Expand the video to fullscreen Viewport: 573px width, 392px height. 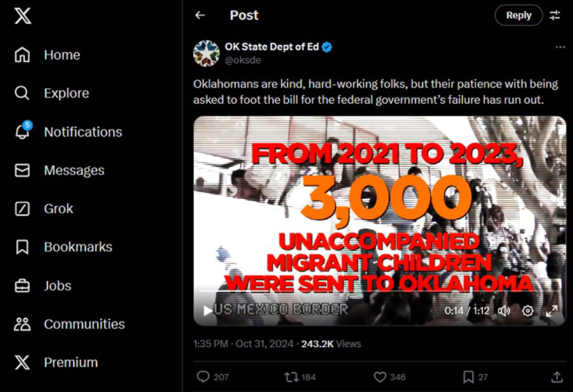pyautogui.click(x=551, y=311)
